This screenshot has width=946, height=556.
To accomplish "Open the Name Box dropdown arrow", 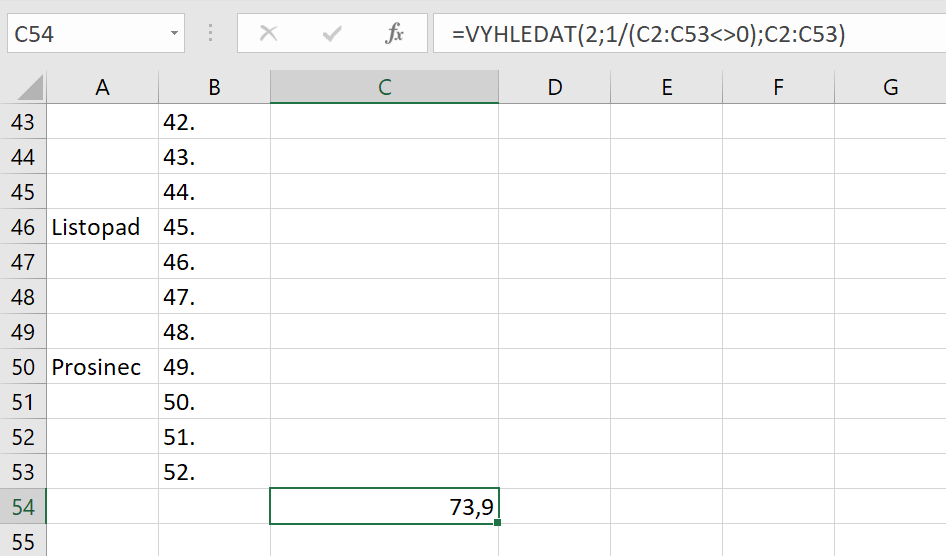I will (175, 34).
